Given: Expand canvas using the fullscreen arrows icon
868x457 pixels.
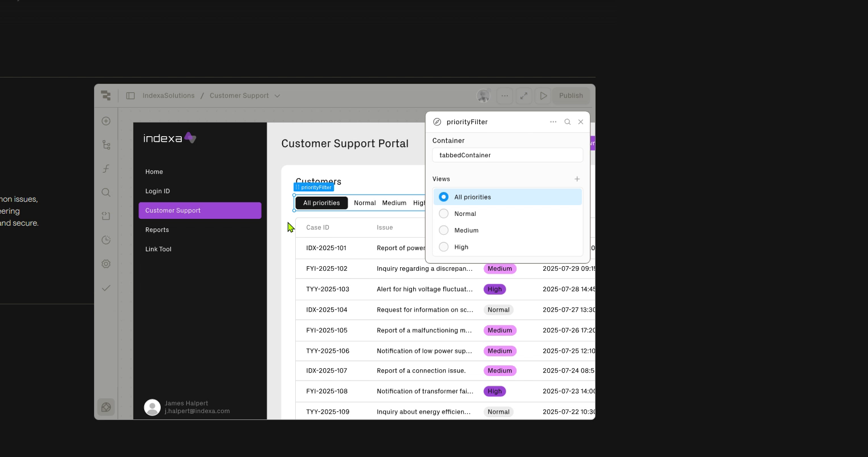Looking at the screenshot, I should [524, 96].
